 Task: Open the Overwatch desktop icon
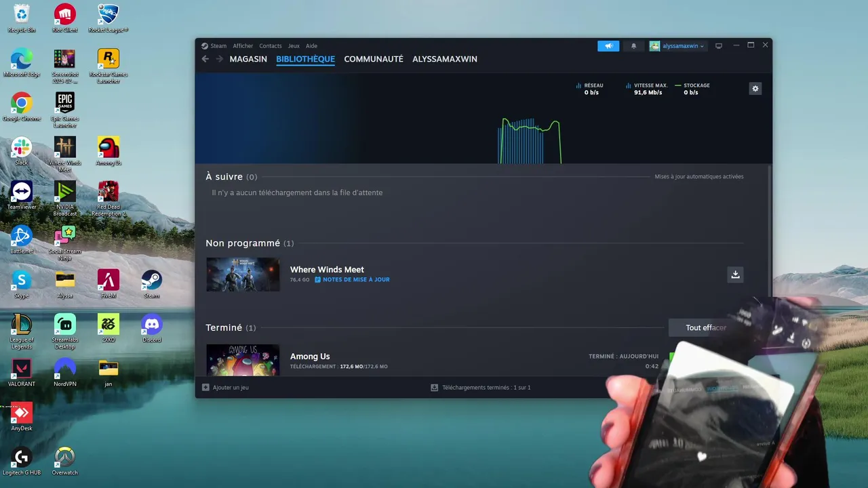pyautogui.click(x=65, y=461)
